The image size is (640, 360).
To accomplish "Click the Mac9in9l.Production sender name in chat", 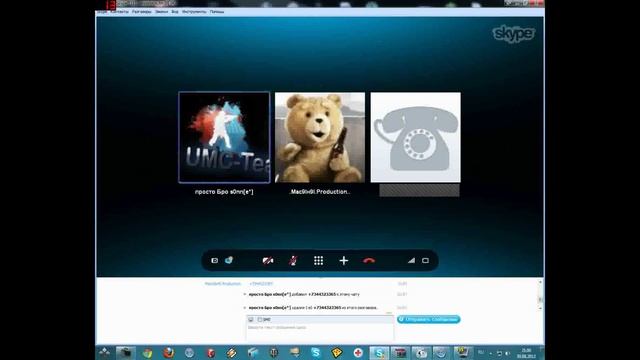I will point(222,284).
